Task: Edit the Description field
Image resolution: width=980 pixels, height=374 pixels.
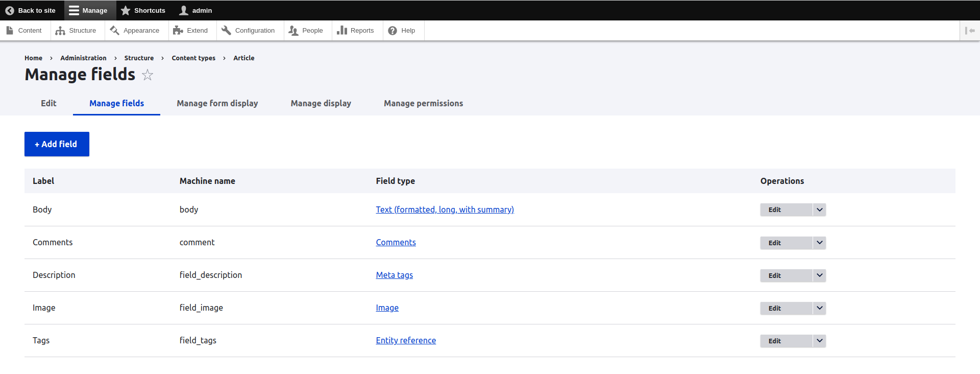Action: [786, 275]
